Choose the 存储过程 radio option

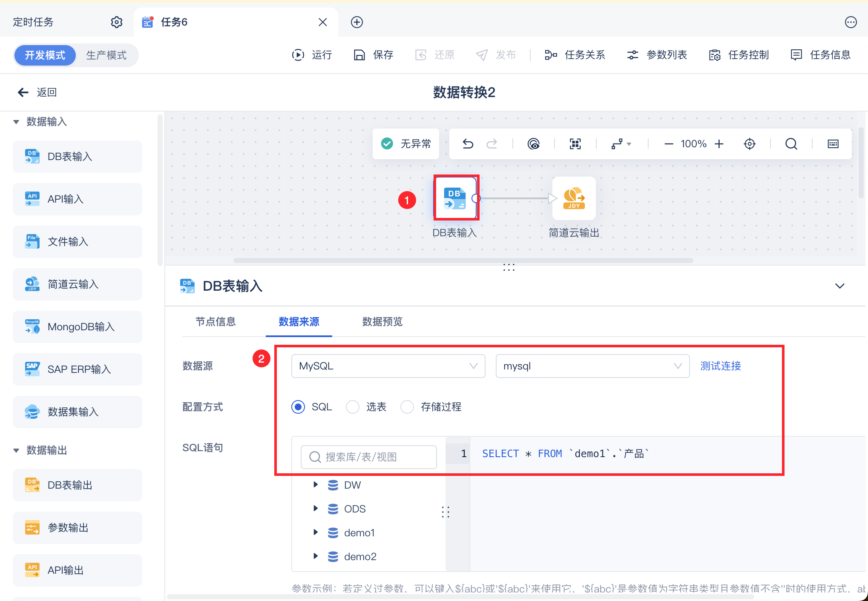407,407
